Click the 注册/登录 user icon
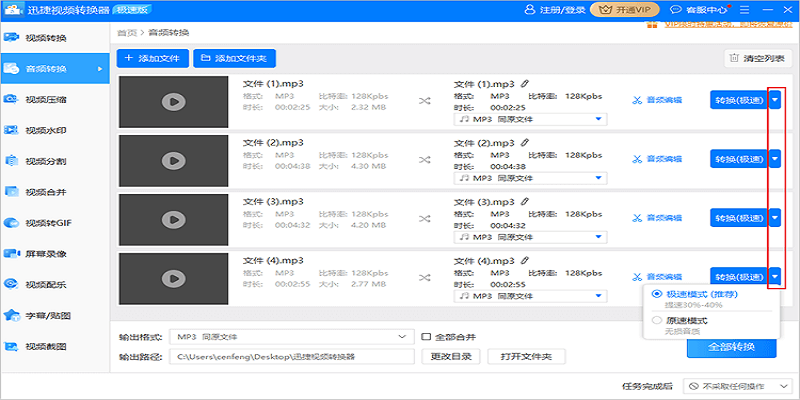800x400 pixels. [x=530, y=9]
